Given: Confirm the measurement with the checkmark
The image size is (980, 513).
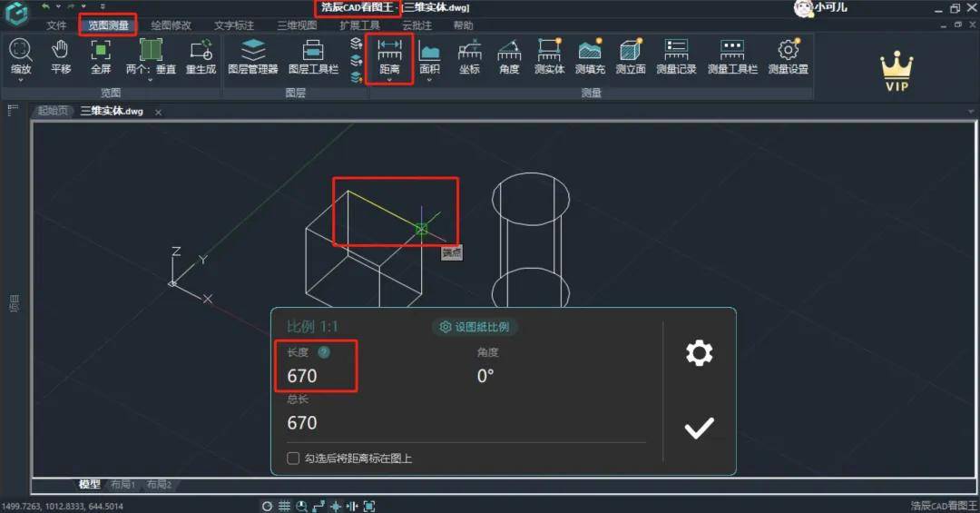Looking at the screenshot, I should [699, 428].
